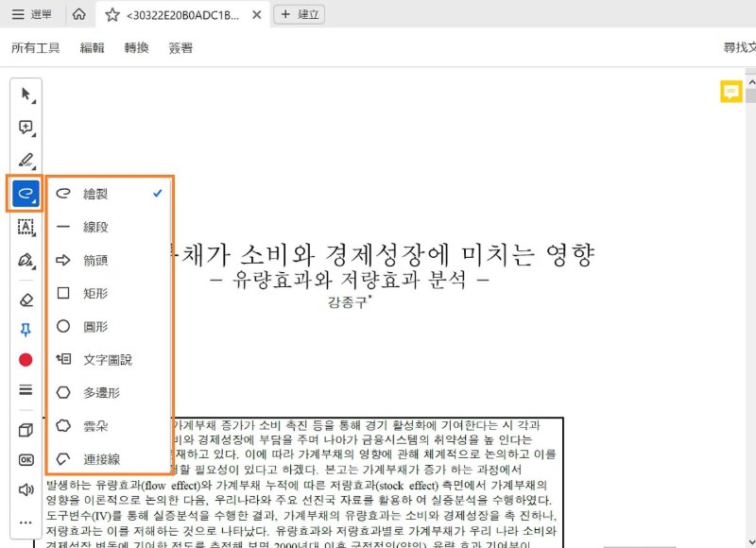Open the add comment tool
This screenshot has height=548, width=756.
click(x=26, y=128)
